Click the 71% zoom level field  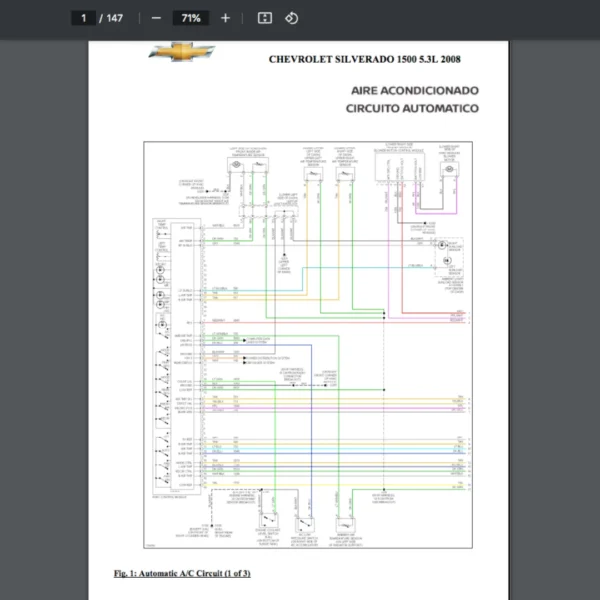(x=191, y=18)
